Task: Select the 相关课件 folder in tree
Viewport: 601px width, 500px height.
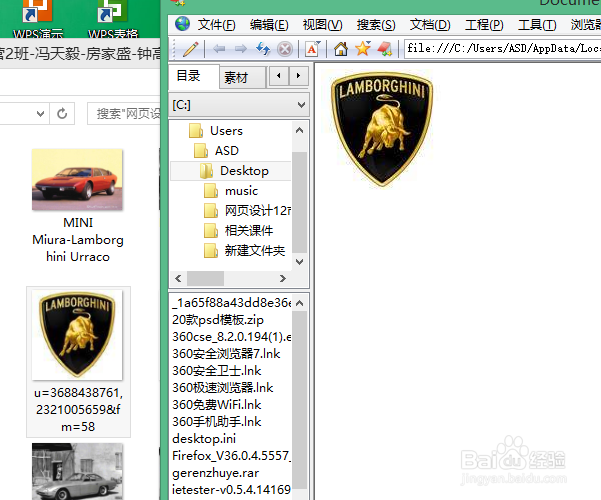Action: 238,230
